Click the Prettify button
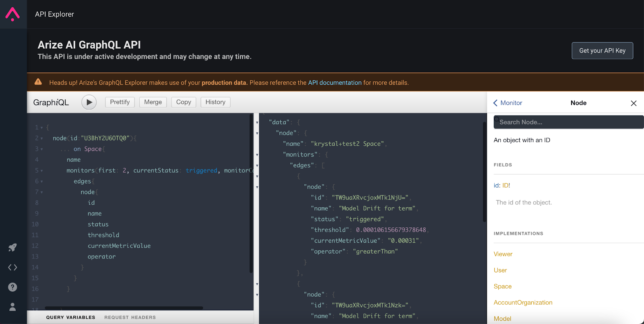Screen dimensions: 644x324 click(x=120, y=102)
